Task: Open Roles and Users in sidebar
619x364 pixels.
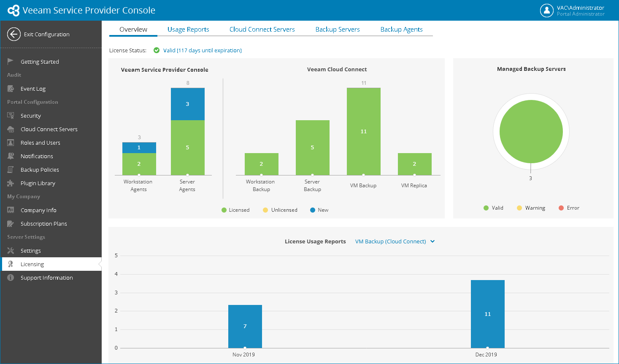Action: (41, 143)
